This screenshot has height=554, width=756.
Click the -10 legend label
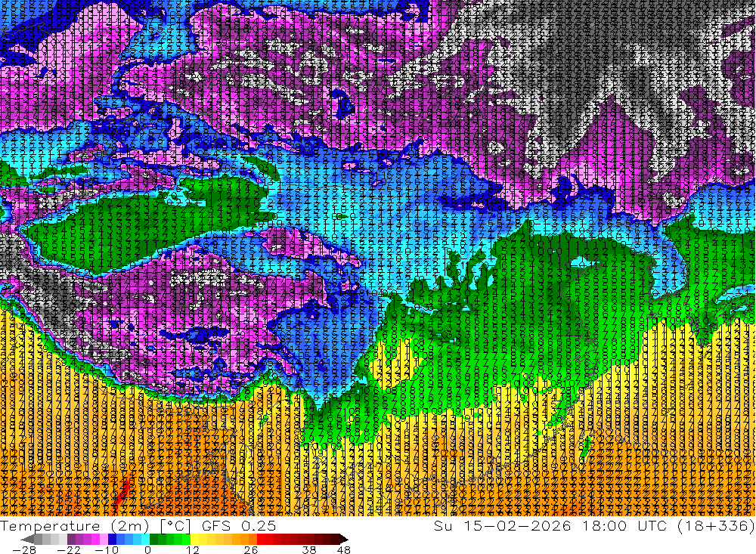pyautogui.click(x=107, y=549)
